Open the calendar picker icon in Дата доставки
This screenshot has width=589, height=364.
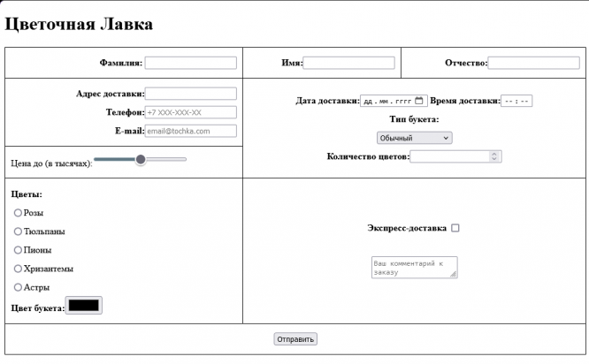419,101
